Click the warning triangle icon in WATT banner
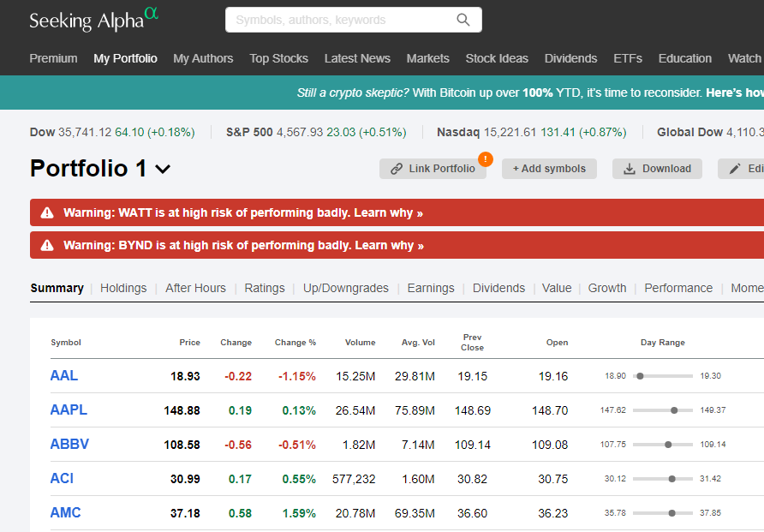The height and width of the screenshot is (532, 764). [x=47, y=213]
